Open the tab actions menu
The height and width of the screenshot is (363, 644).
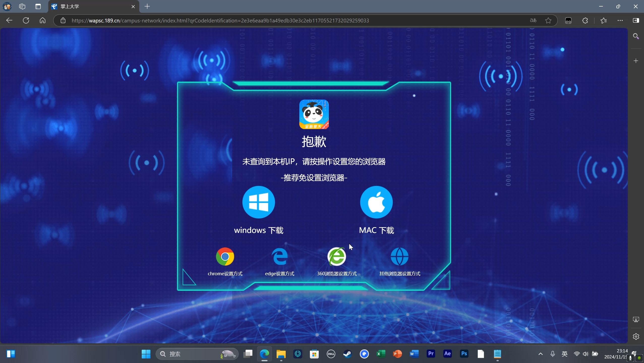(x=38, y=6)
